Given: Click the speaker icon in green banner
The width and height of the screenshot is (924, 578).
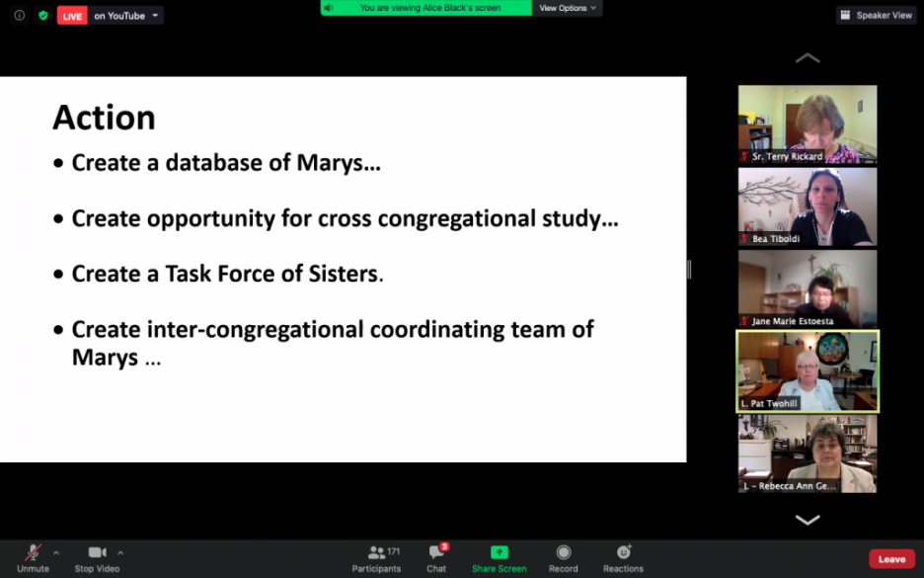Looking at the screenshot, I should pos(329,8).
